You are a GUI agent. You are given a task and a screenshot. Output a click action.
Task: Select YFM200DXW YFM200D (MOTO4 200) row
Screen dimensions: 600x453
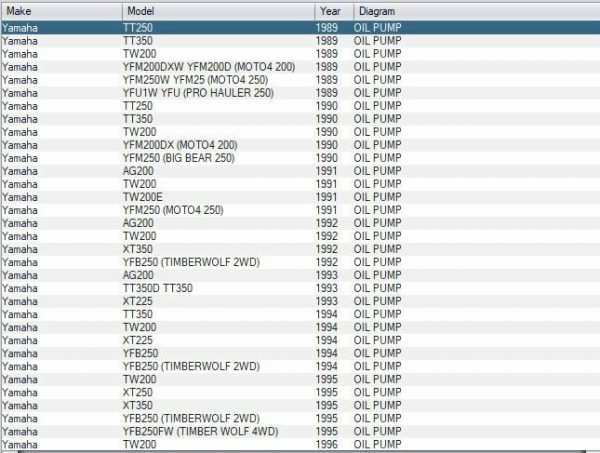pos(300,67)
